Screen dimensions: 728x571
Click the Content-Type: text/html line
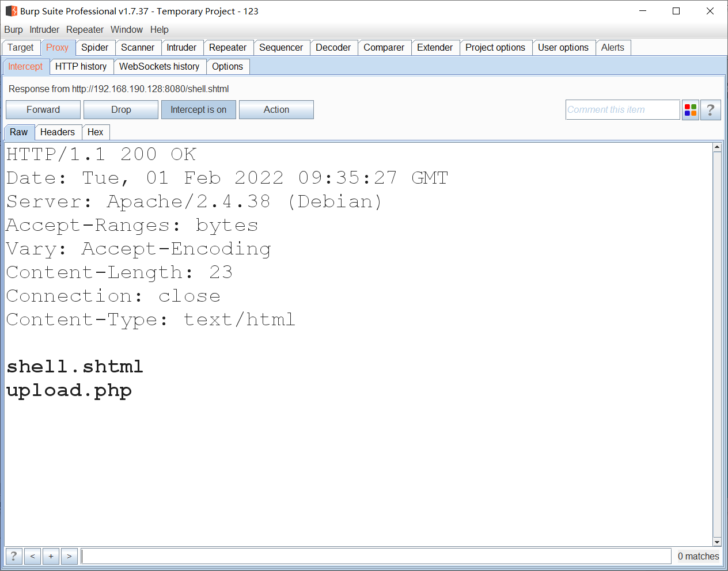[150, 319]
